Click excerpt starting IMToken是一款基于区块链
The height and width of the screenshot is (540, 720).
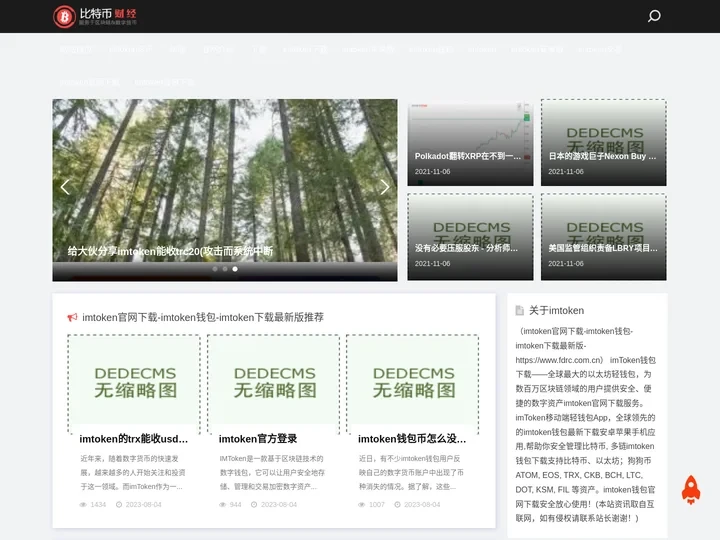272,472
